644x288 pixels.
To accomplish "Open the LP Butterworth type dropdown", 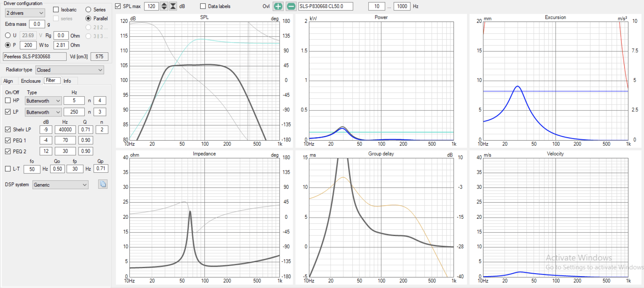I will (x=43, y=112).
